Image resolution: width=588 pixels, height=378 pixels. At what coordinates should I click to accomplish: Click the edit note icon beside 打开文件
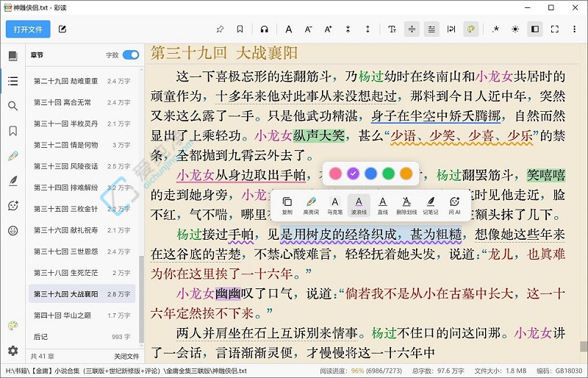point(62,29)
